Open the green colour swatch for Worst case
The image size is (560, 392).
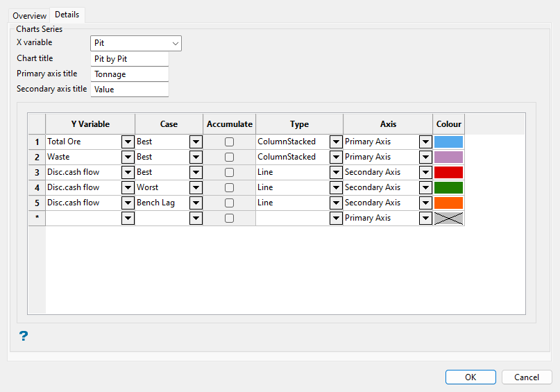[448, 187]
